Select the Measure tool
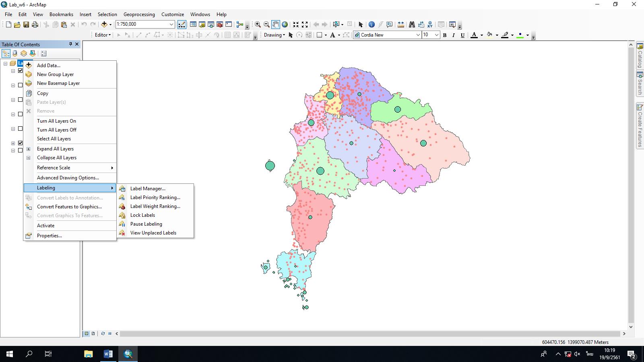644x362 pixels. tap(401, 24)
